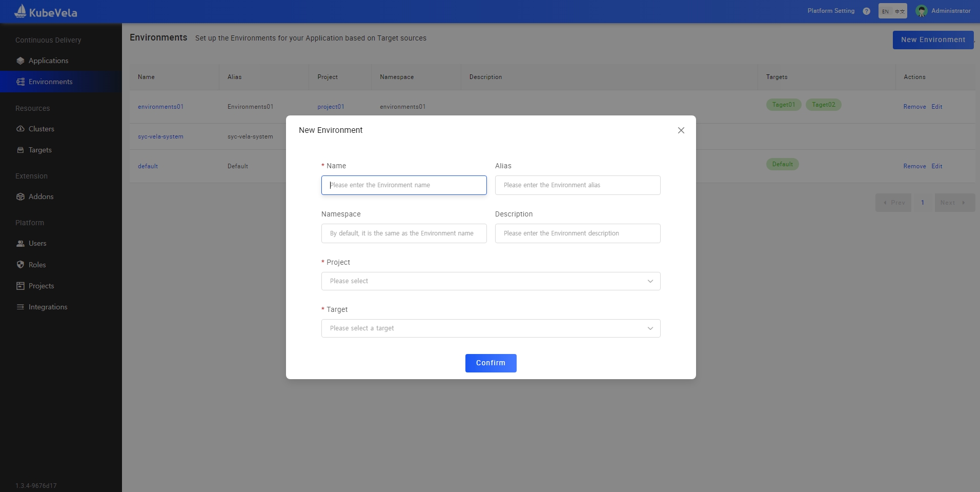
Task: Open Platform Setting link
Action: [831, 11]
